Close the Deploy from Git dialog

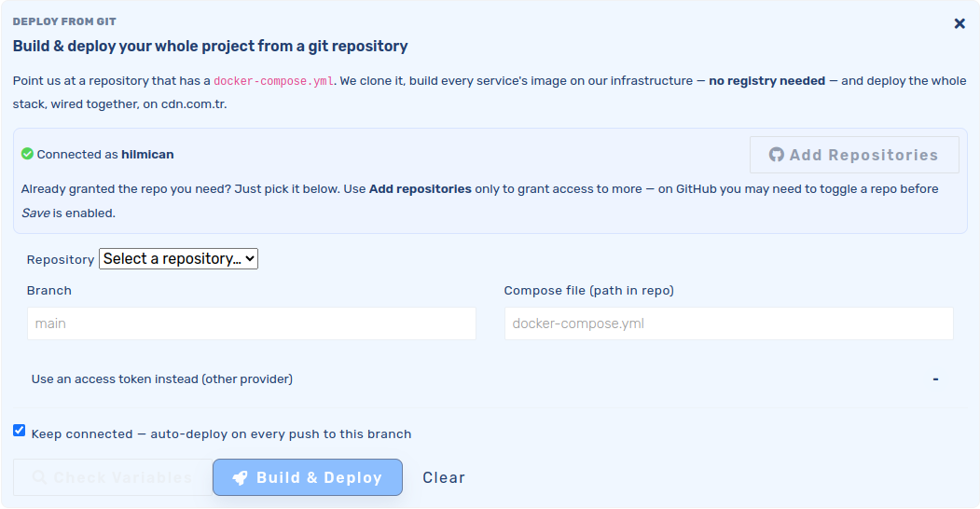pyautogui.click(x=959, y=23)
